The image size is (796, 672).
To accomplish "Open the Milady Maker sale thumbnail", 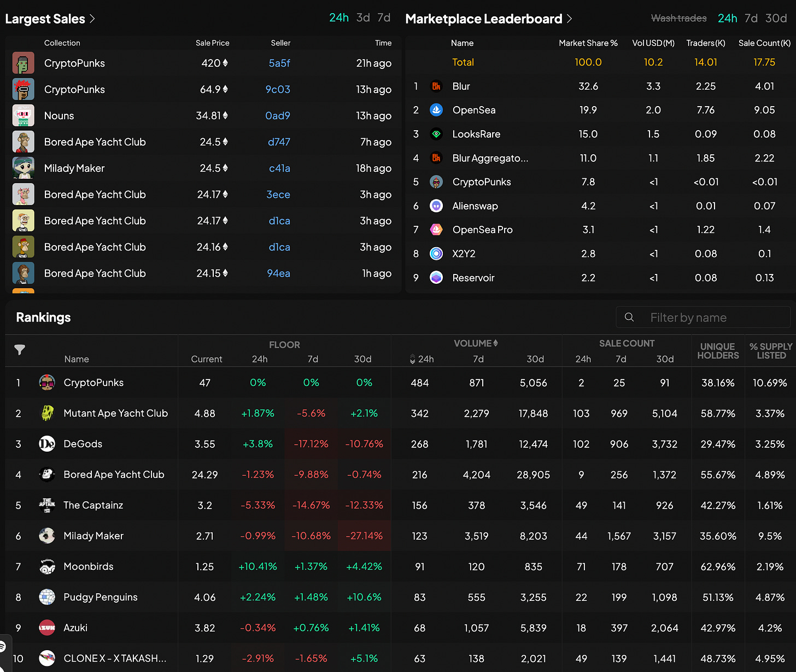I will click(x=24, y=168).
